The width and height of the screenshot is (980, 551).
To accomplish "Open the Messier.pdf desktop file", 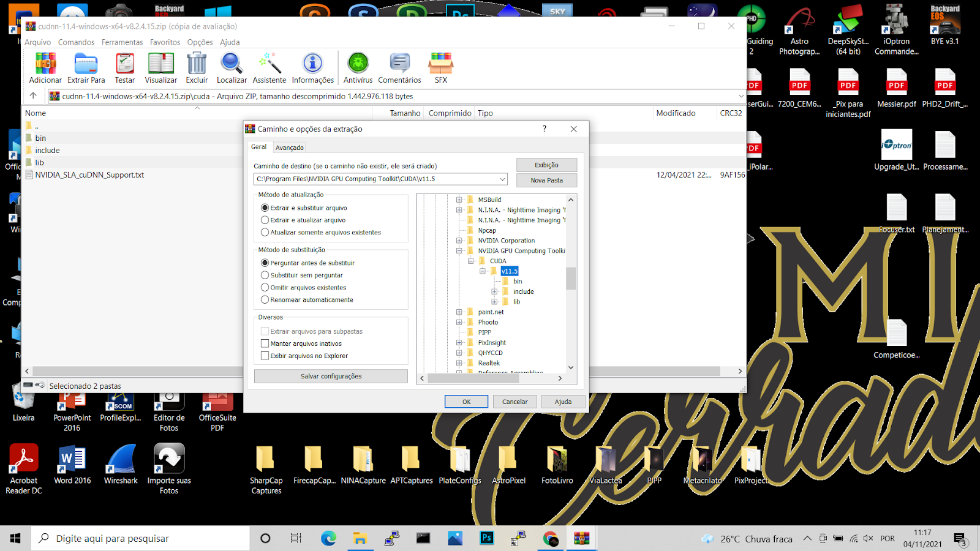I will point(897,88).
